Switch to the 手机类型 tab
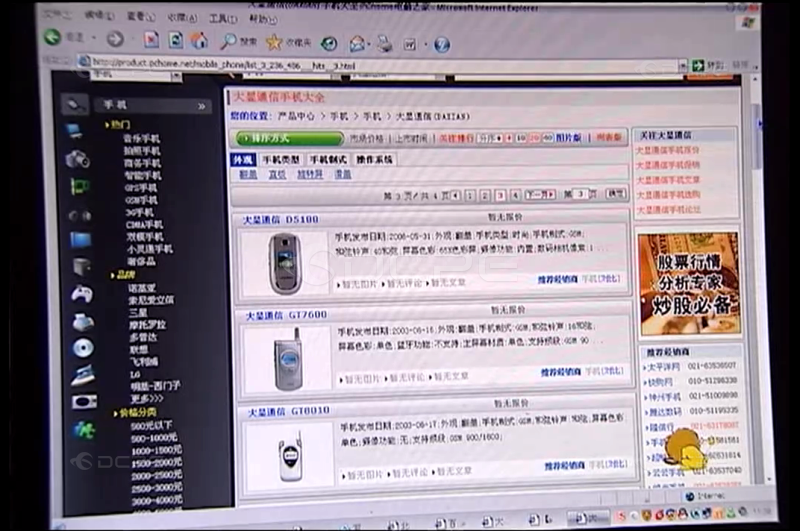 pos(280,160)
